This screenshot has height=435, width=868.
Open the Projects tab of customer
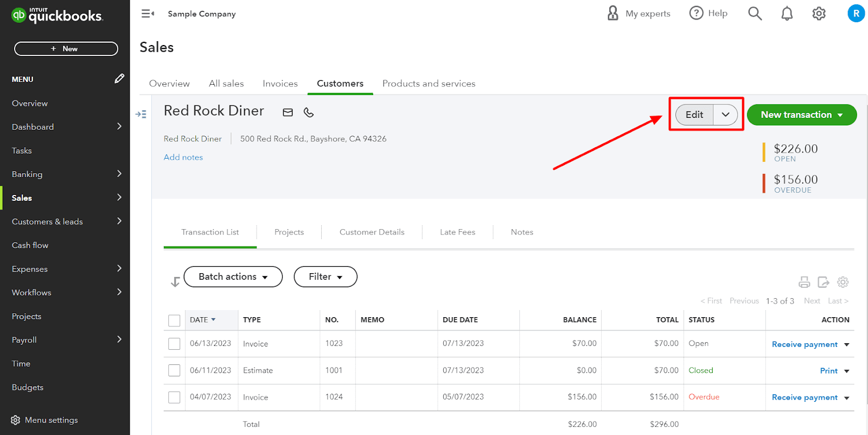pos(289,232)
